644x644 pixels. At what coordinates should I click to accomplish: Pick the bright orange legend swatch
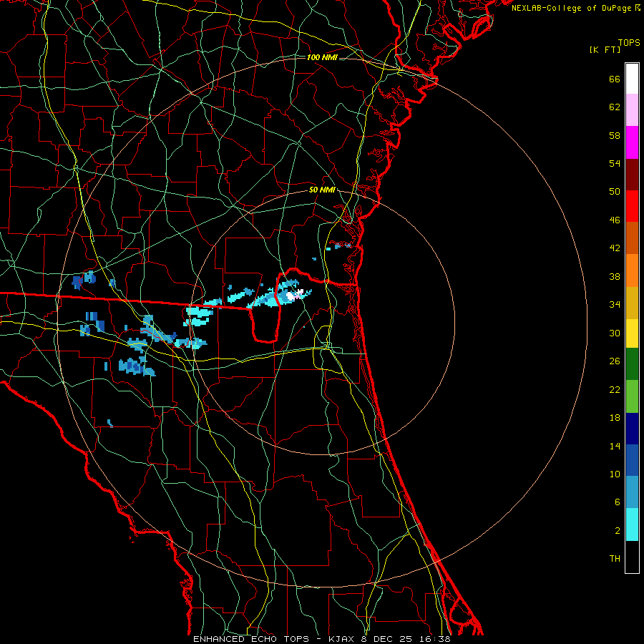(632, 270)
